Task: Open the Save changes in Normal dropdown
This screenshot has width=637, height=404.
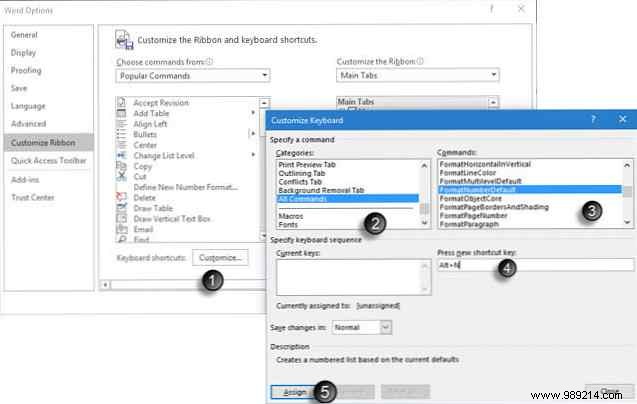Action: coord(362,327)
